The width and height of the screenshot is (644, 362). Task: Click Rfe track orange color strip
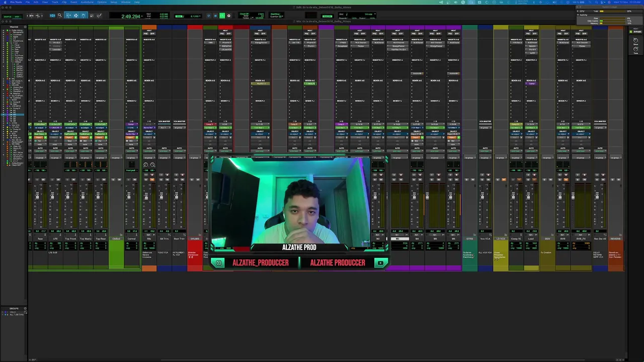point(149,268)
